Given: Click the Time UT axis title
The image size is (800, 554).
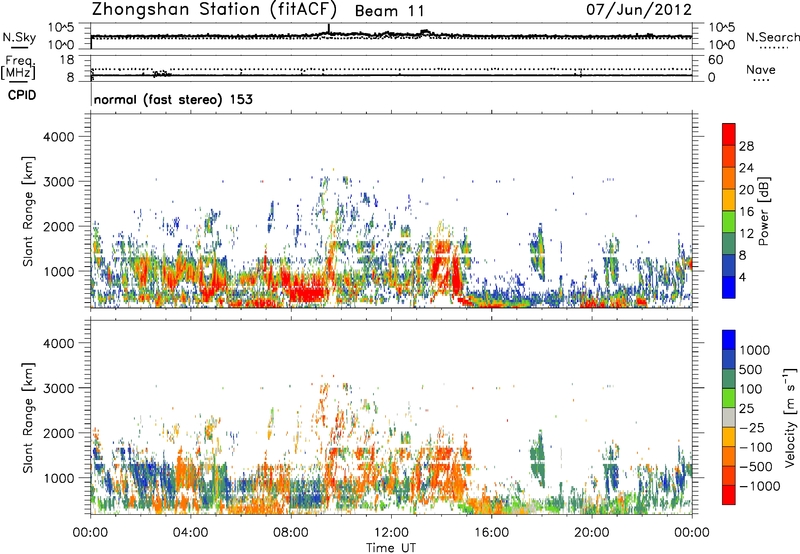Looking at the screenshot, I should [391, 548].
